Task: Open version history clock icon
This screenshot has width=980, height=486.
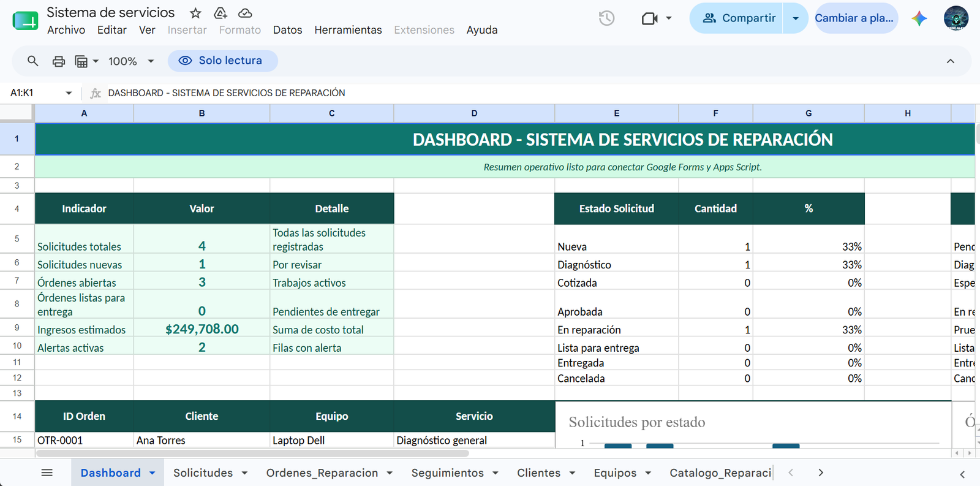Action: pos(606,18)
